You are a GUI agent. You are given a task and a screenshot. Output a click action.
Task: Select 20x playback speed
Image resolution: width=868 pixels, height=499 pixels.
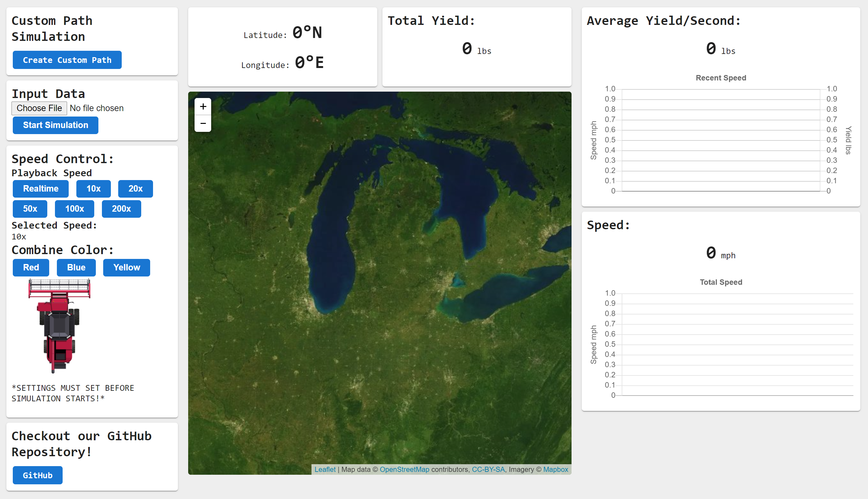pos(135,189)
